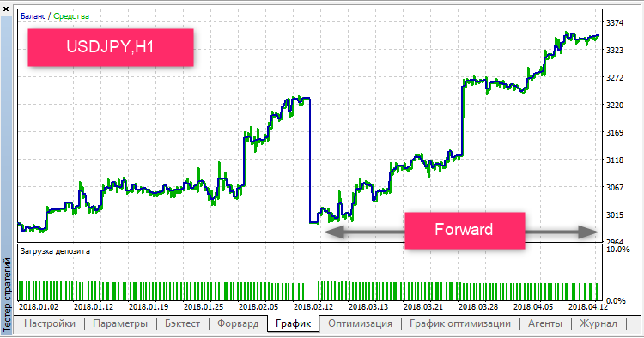Click the Тестер стратегий vertical panel title
Image resolution: width=644 pixels, height=338 pixels.
coord(7,295)
